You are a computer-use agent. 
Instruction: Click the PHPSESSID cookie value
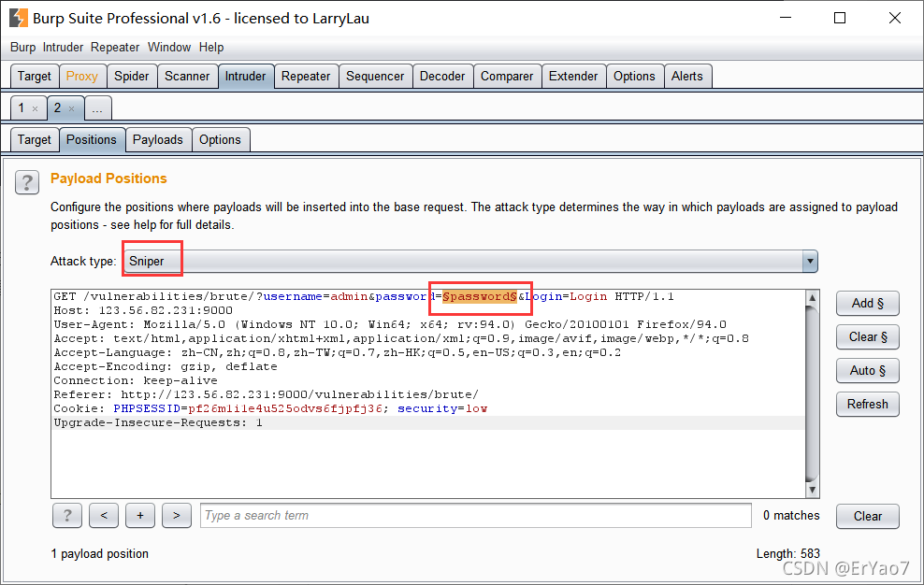(285, 409)
